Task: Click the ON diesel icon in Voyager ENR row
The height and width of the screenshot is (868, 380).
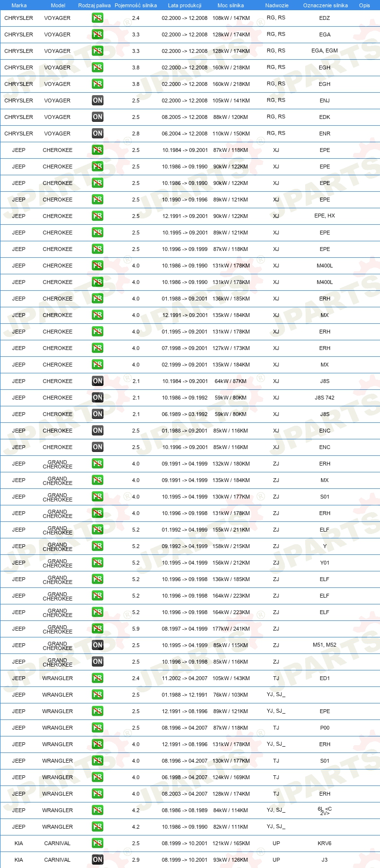Action: [x=98, y=134]
